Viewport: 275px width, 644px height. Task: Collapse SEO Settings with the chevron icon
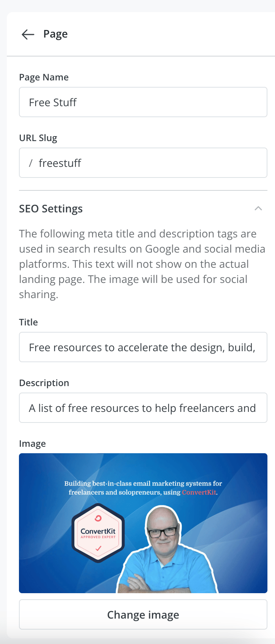tap(258, 209)
